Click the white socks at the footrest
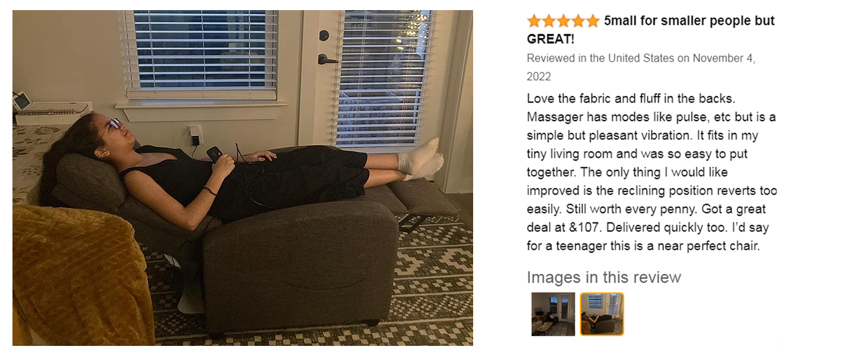868x356 pixels. click(x=423, y=159)
